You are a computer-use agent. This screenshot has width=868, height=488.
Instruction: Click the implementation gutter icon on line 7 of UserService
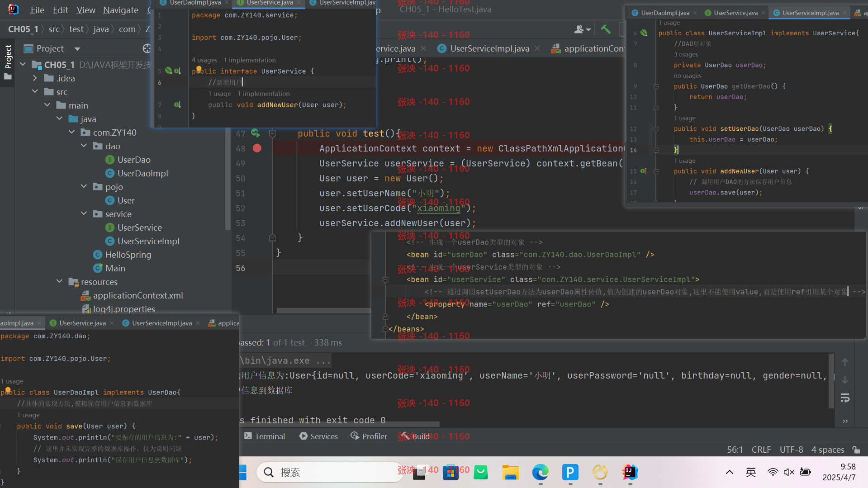point(177,105)
